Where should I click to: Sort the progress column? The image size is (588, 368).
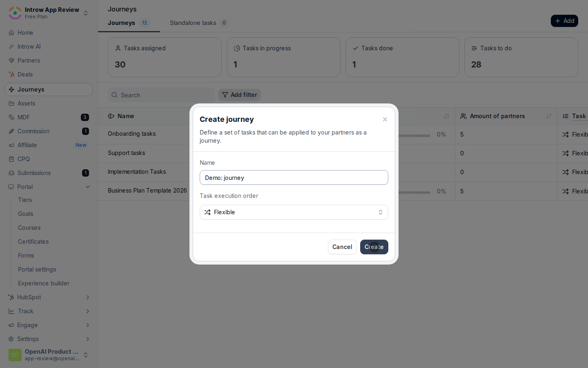pos(447,116)
